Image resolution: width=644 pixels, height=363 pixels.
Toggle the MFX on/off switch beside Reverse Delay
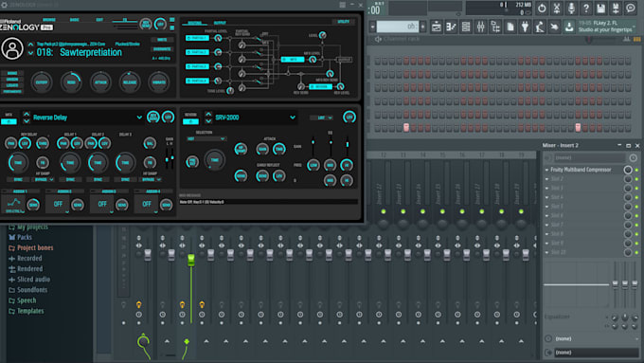9,121
